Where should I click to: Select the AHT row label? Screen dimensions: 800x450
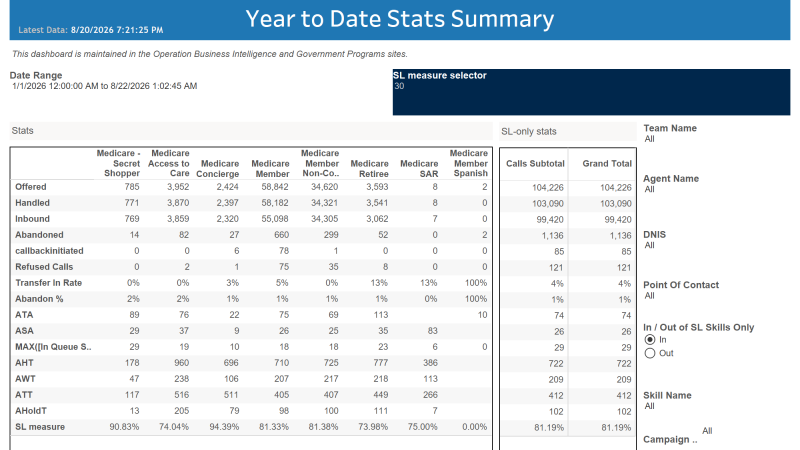[24, 363]
